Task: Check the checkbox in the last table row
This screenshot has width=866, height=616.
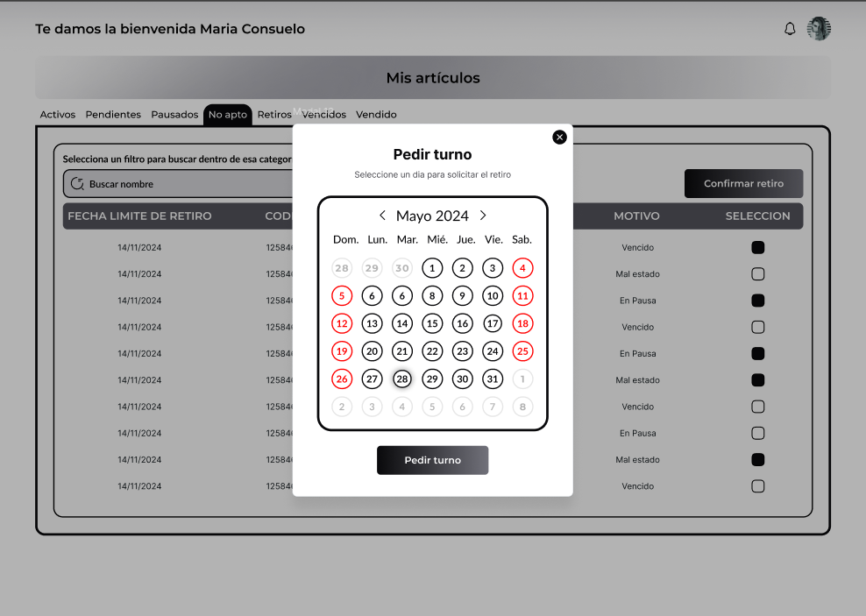Action: (x=757, y=486)
